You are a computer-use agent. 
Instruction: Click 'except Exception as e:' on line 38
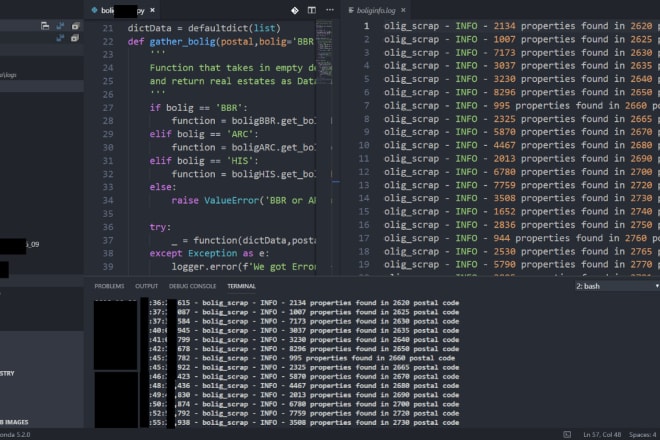[x=209, y=253]
